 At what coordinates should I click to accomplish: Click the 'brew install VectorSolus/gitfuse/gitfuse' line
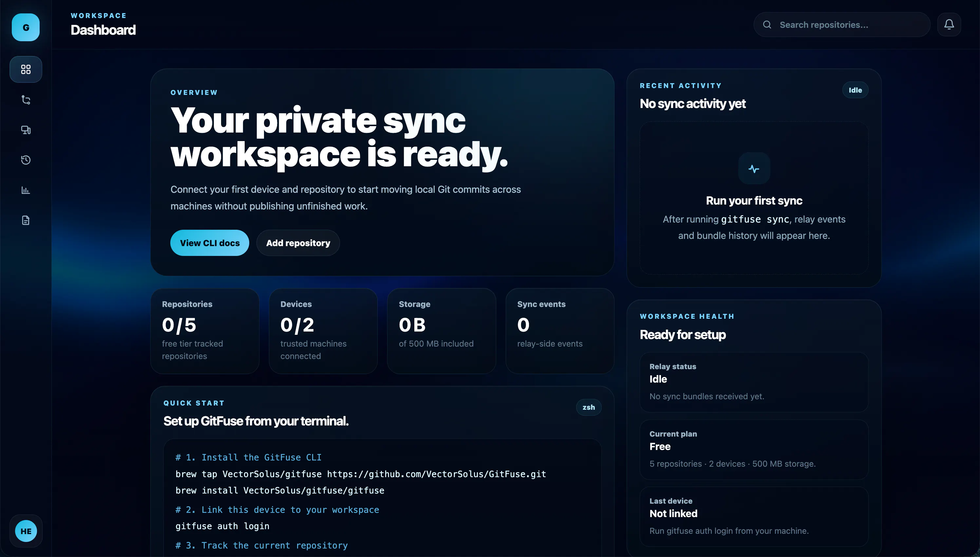pyautogui.click(x=280, y=491)
